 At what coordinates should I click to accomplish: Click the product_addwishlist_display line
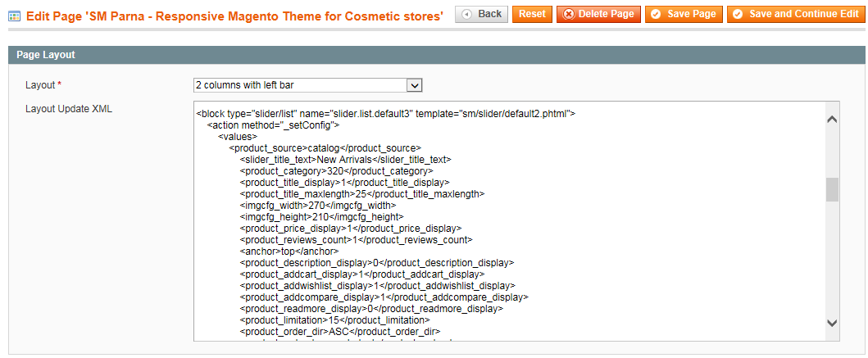pyautogui.click(x=378, y=286)
